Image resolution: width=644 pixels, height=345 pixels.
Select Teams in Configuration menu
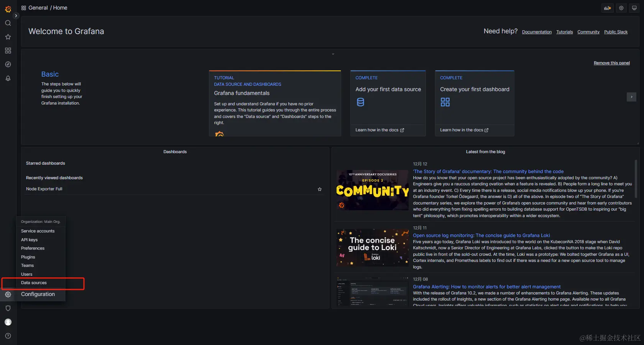coord(27,266)
